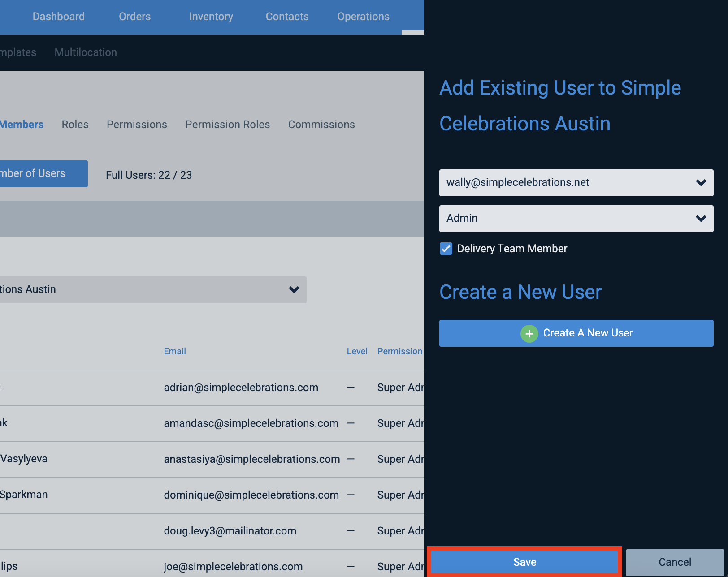The image size is (728, 577).
Task: Click the Sparkman name cell
Action: [24, 495]
